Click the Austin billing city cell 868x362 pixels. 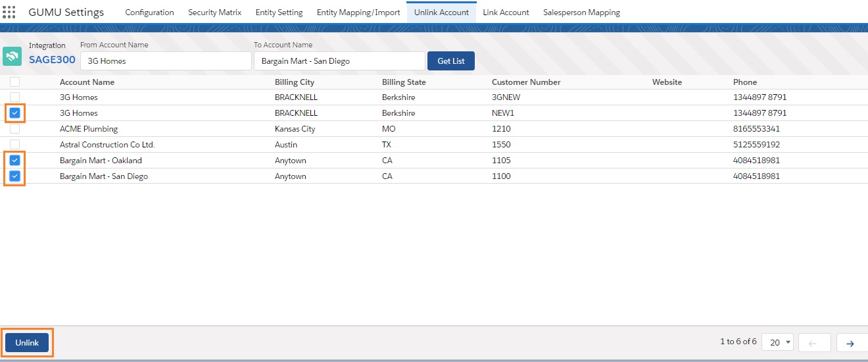(x=286, y=145)
